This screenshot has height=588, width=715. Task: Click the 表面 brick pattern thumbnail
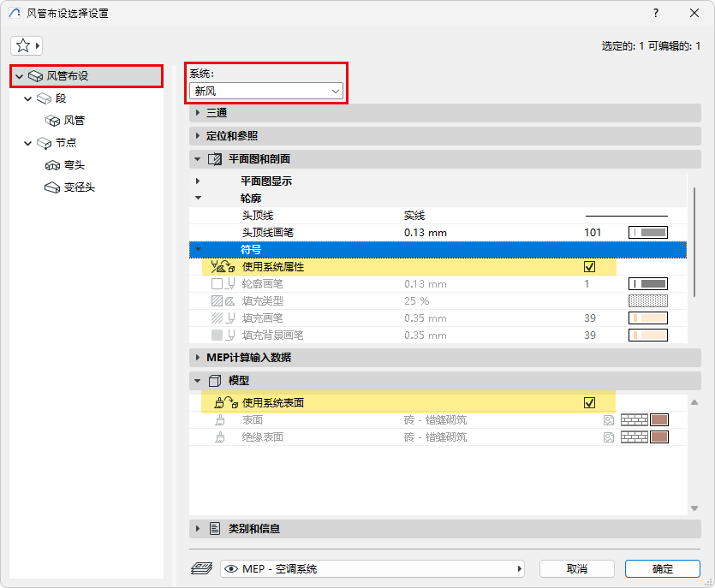(635, 419)
